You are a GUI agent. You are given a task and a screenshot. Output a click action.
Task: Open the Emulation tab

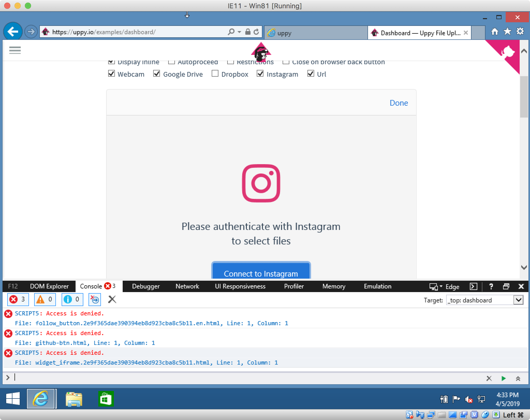pyautogui.click(x=378, y=286)
